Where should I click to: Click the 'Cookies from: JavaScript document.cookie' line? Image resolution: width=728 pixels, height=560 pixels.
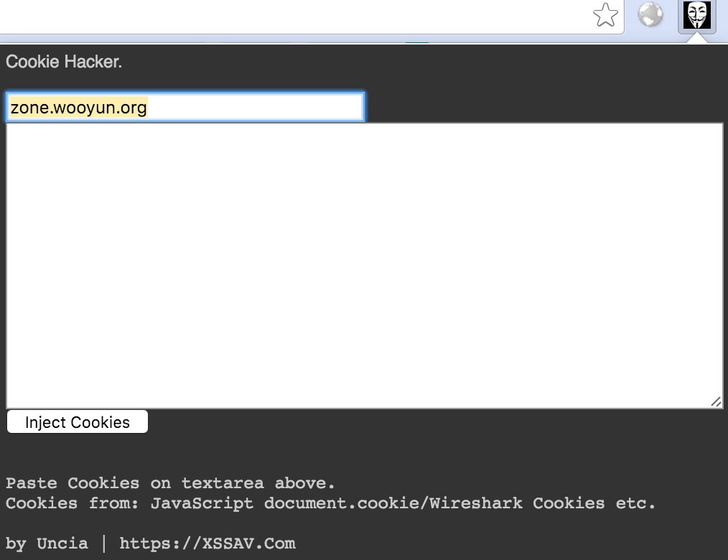tap(330, 503)
